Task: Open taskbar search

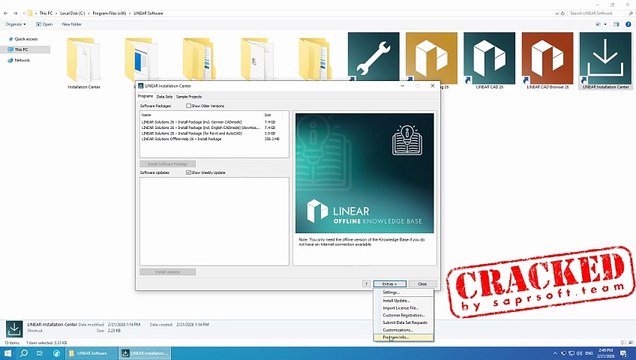Action: 24,353
